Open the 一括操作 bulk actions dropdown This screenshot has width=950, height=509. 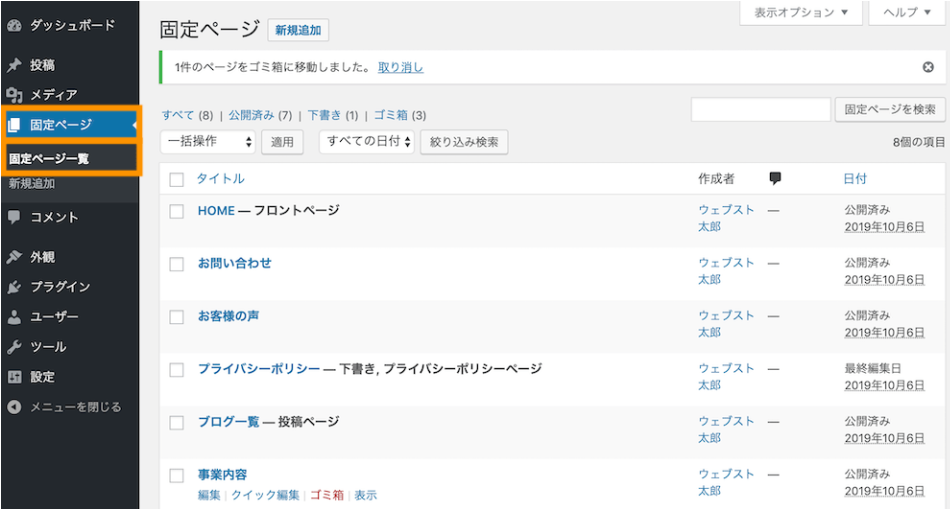click(x=208, y=142)
